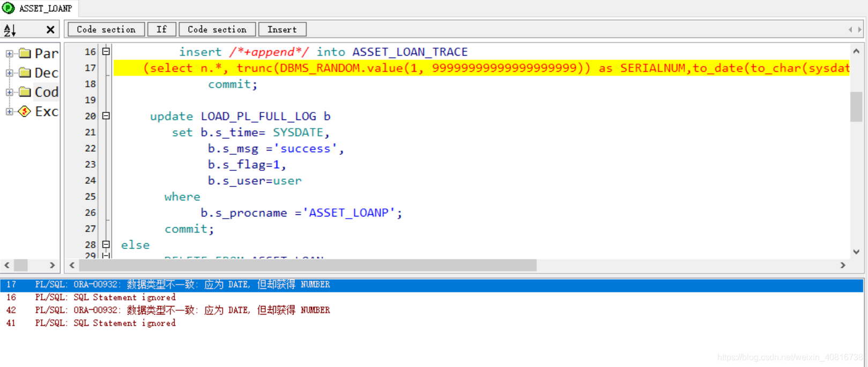Image resolution: width=868 pixels, height=367 pixels.
Task: Click commit statement on line 27
Action: tap(189, 229)
